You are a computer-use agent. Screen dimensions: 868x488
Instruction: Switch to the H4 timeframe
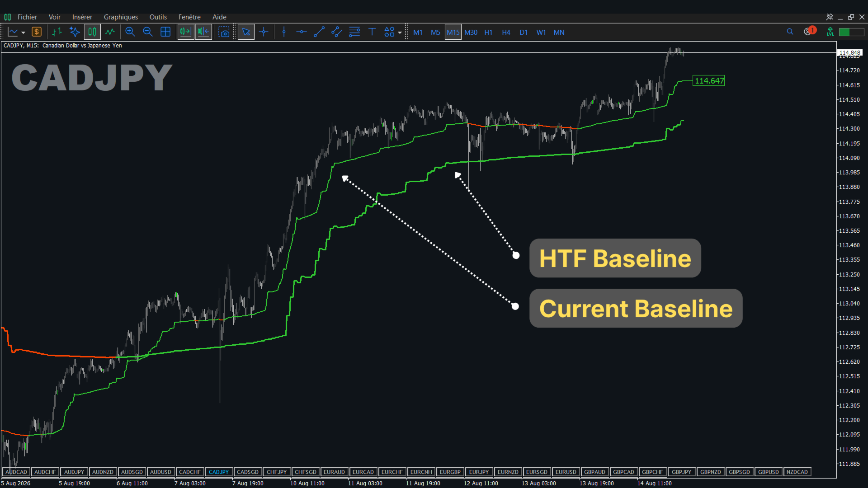506,33
